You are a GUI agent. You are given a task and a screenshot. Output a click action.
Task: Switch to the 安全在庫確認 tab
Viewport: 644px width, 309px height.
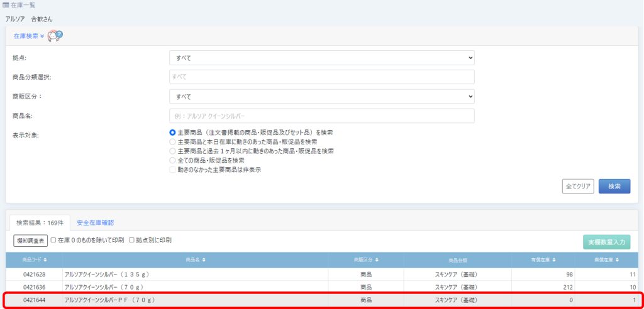[95, 222]
